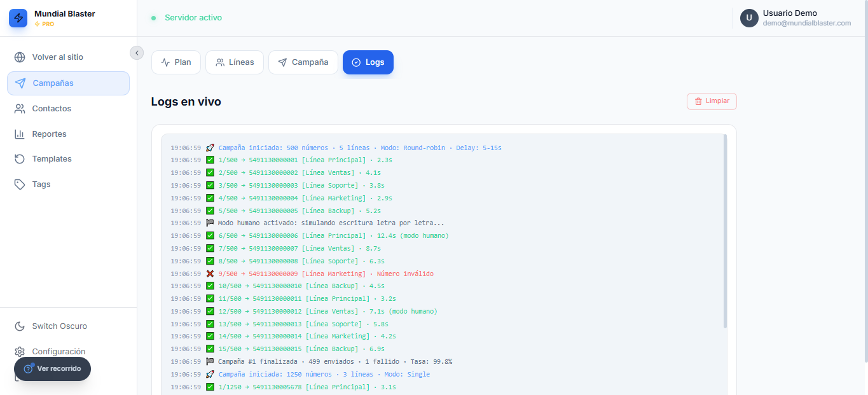Select the Logs tab
Image resolution: width=868 pixels, height=395 pixels.
(368, 62)
